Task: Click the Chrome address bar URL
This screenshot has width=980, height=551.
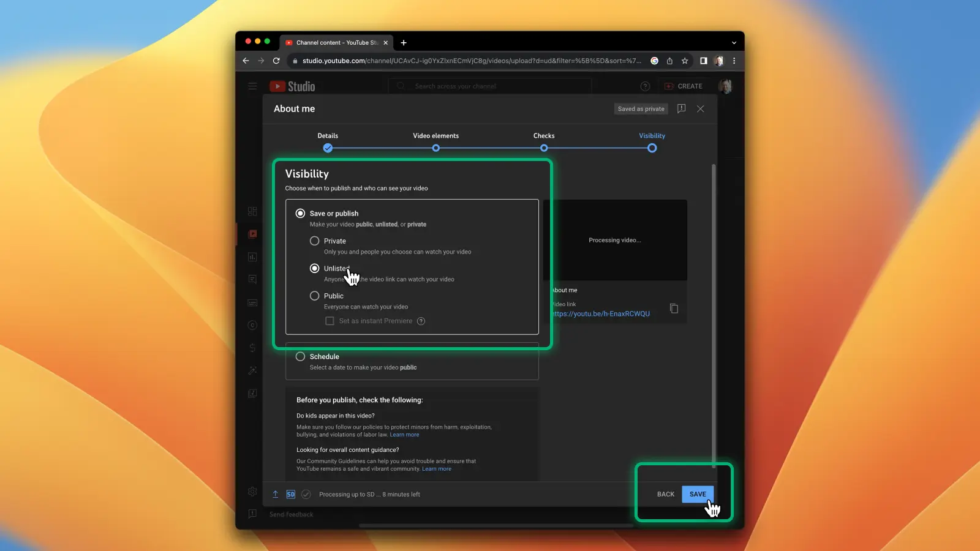Action: tap(472, 61)
